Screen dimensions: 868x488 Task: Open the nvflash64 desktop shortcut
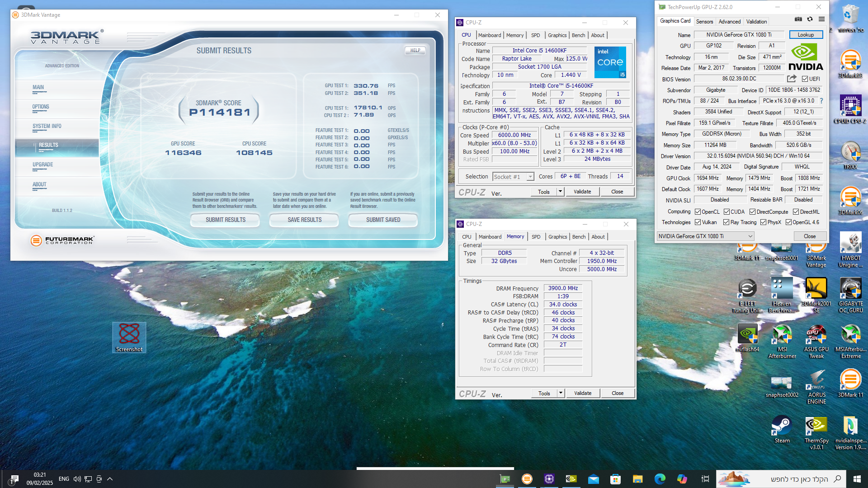pos(748,338)
